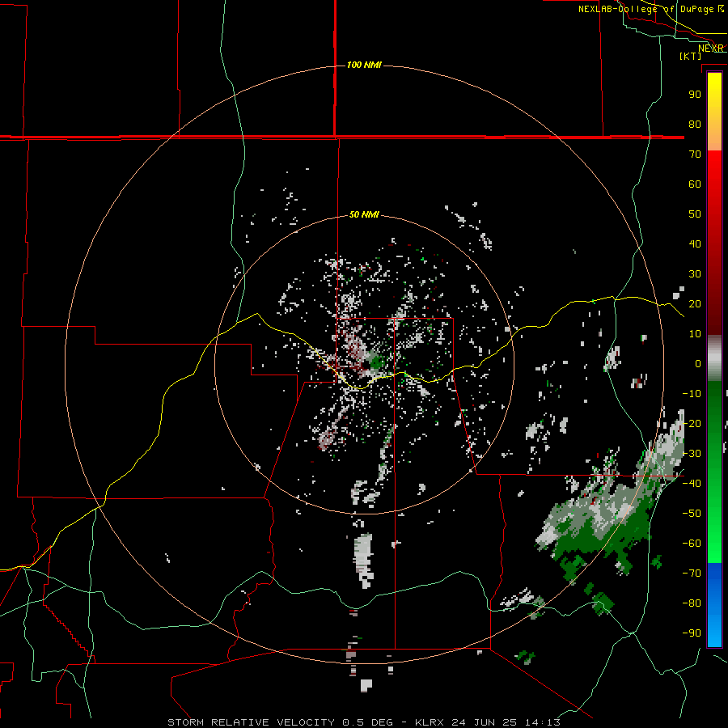Click the blue bottom segment of color bar

pos(714,604)
